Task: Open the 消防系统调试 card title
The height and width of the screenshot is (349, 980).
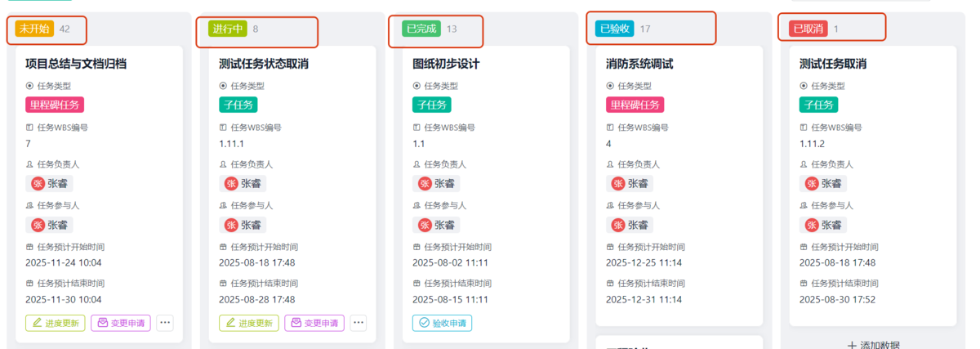Action: coord(639,63)
